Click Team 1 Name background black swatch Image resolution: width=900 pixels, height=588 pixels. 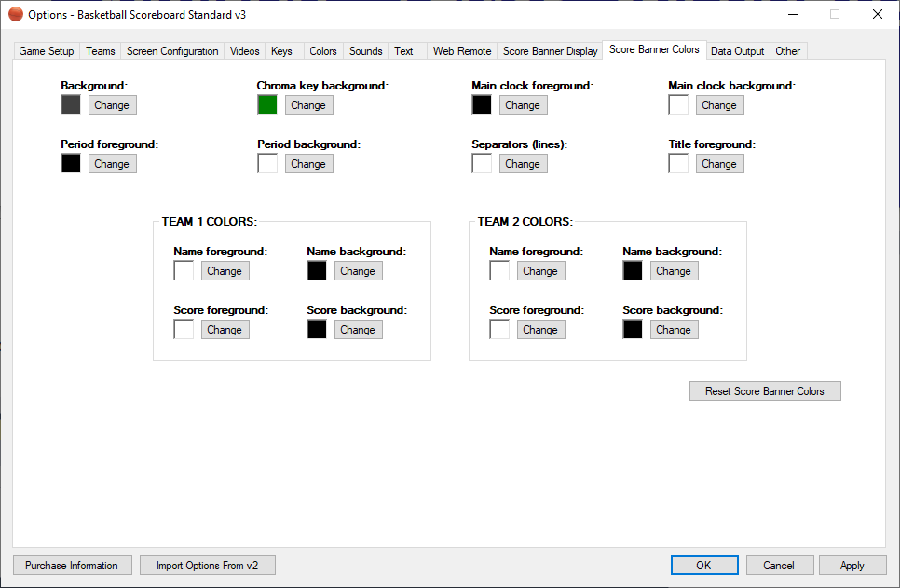click(317, 271)
